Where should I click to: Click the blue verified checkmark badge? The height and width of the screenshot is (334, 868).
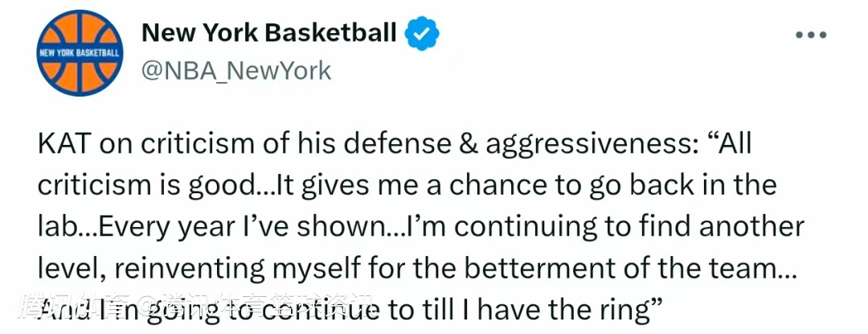pos(423,33)
